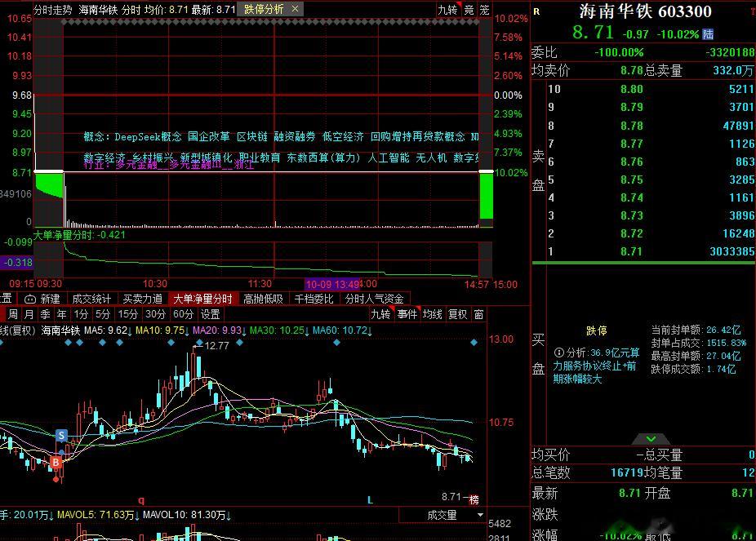Open K-line 设置 next to 60分
The image size is (756, 541).
(210, 314)
